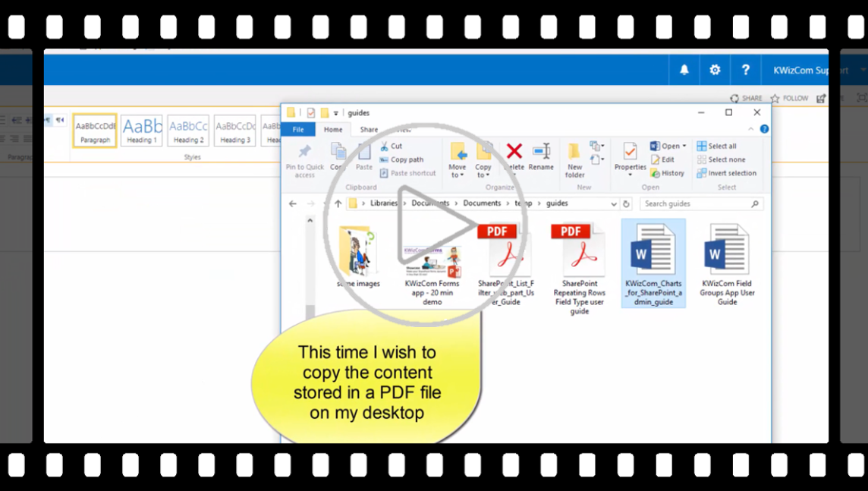The width and height of the screenshot is (868, 491).
Task: Open the SharePoint notifications bell
Action: pos(684,70)
